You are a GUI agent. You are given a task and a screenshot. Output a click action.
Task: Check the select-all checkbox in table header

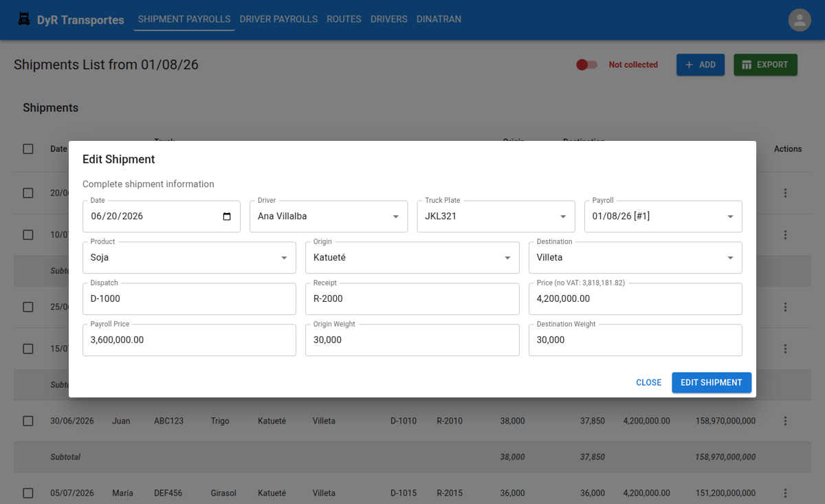[28, 149]
